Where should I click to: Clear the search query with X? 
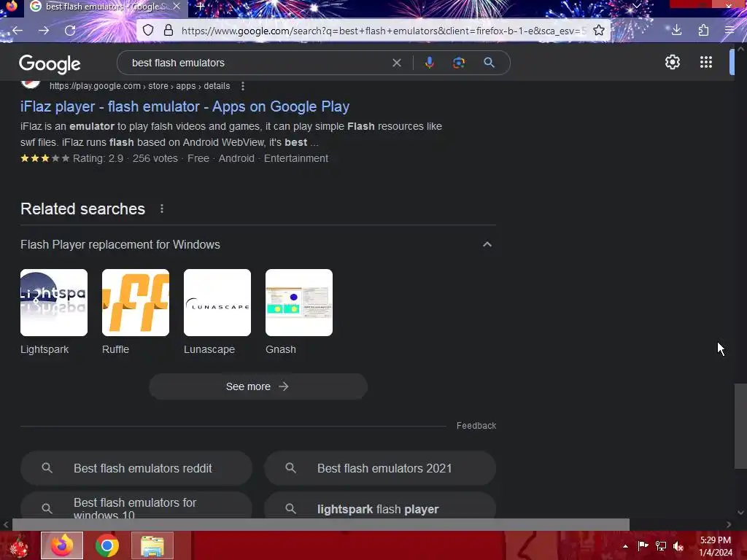(396, 63)
